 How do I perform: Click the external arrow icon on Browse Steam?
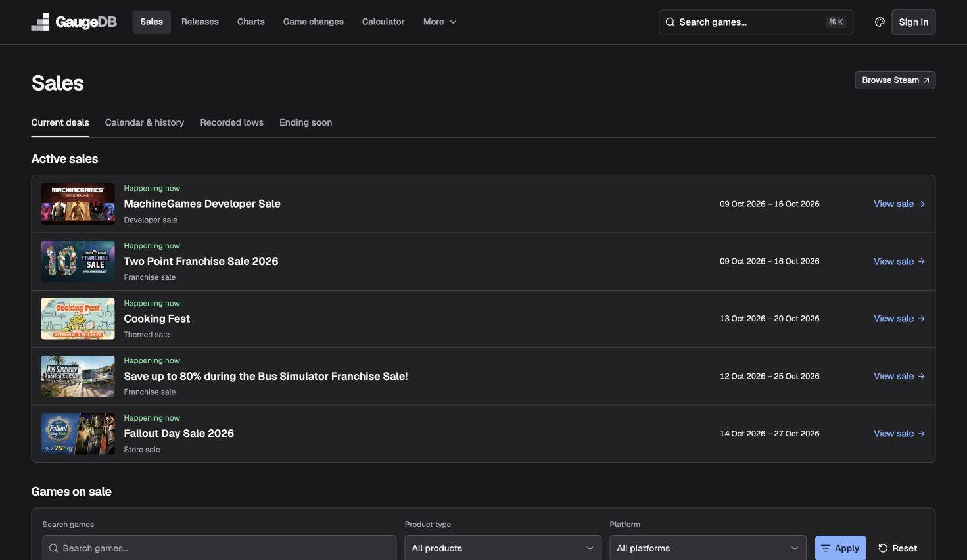pos(926,80)
